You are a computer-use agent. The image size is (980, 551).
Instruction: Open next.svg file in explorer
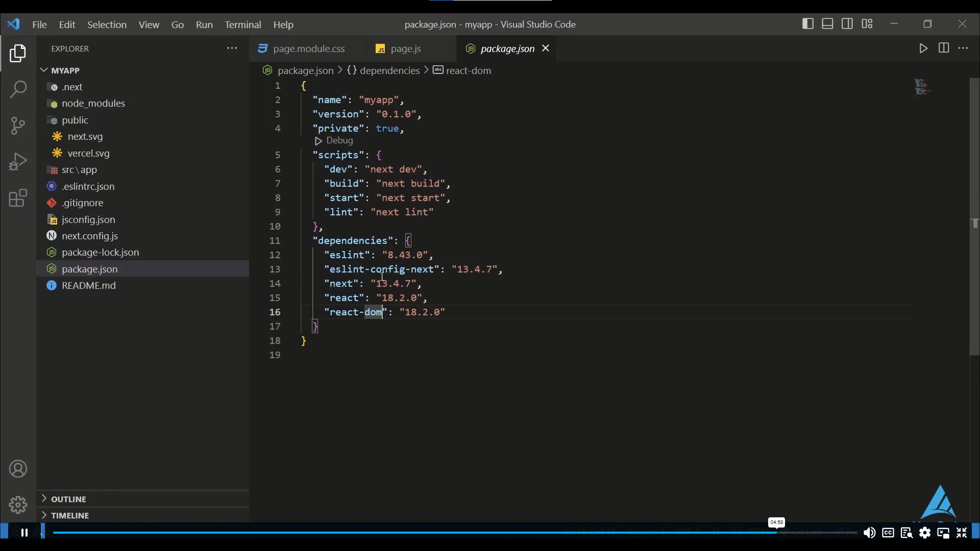point(142,137)
